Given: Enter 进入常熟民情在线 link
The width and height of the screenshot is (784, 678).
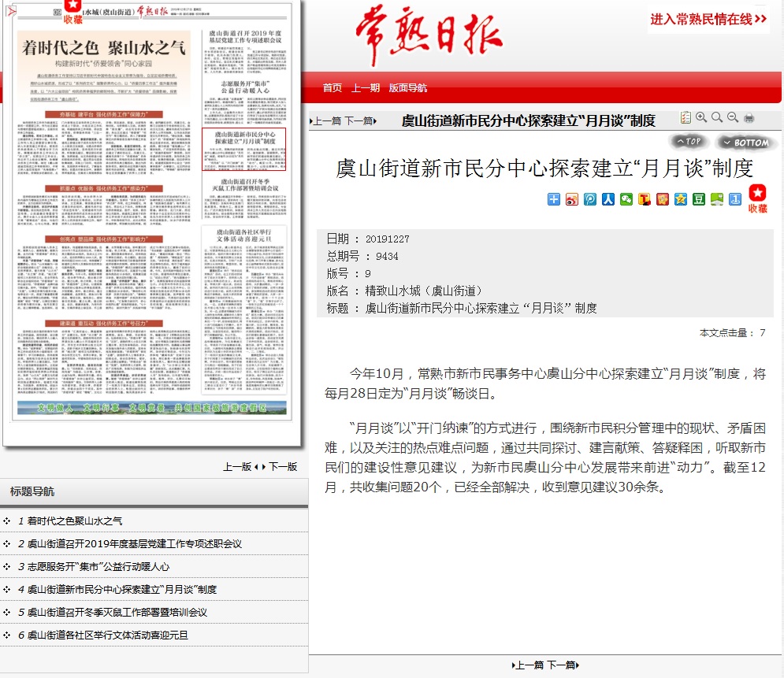Looking at the screenshot, I should point(708,19).
